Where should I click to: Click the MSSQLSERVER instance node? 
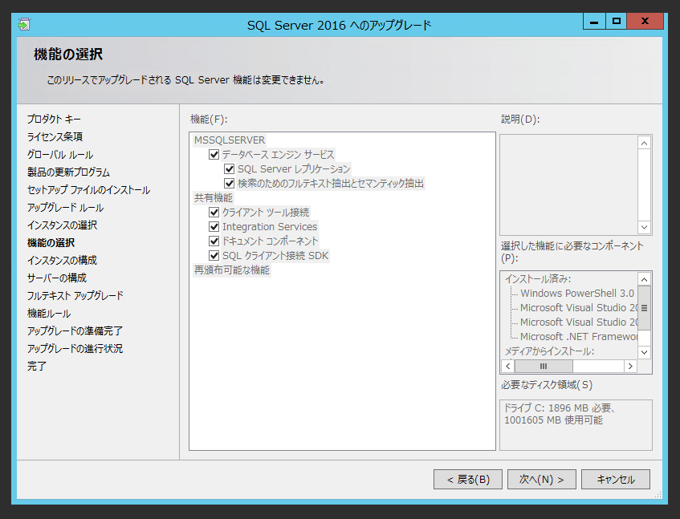pyautogui.click(x=229, y=140)
